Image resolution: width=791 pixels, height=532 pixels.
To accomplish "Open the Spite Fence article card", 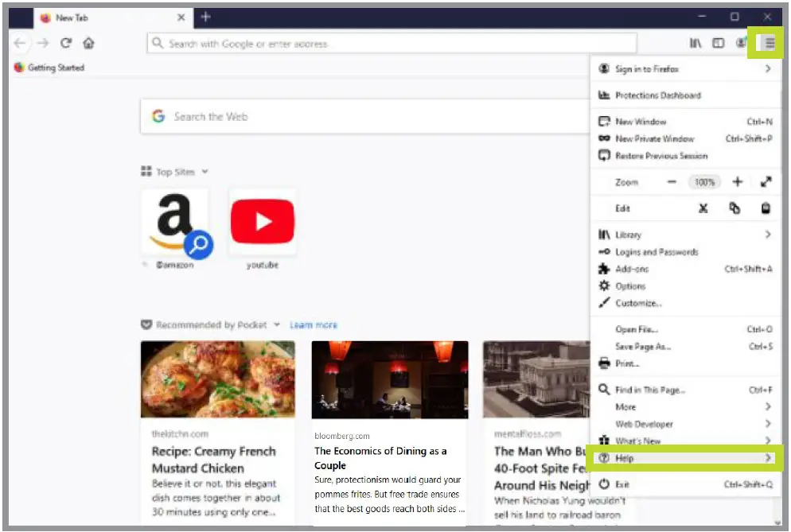I will tap(536, 433).
